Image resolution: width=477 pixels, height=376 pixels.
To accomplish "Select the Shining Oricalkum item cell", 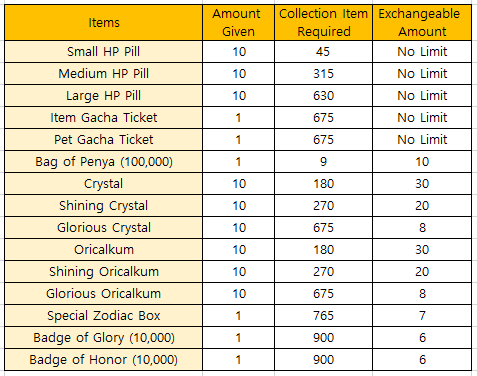I will tap(104, 272).
